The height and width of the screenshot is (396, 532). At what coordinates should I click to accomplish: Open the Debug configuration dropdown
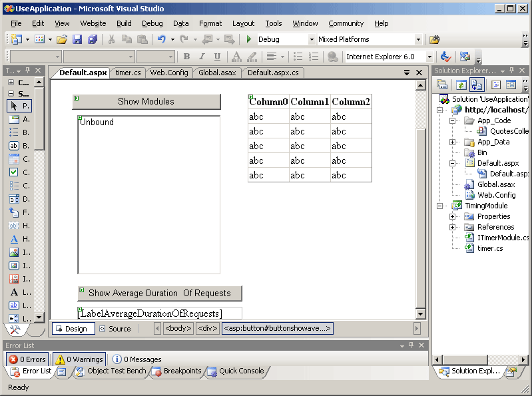point(311,40)
